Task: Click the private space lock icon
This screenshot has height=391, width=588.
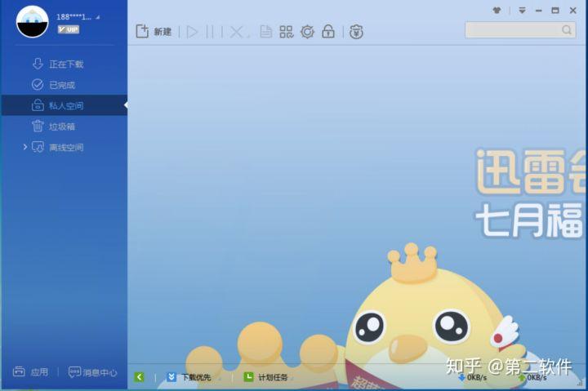Action: (328, 32)
